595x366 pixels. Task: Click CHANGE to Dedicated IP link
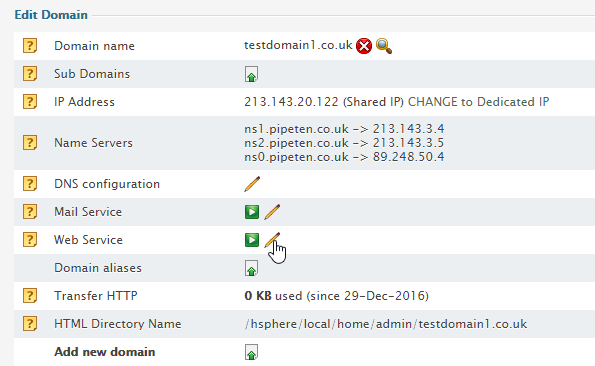478,102
